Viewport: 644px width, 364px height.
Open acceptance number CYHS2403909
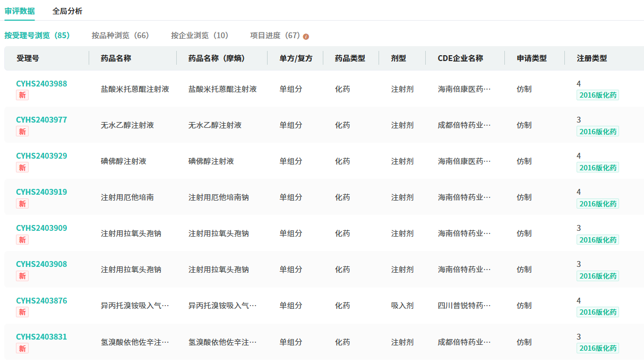coord(41,228)
